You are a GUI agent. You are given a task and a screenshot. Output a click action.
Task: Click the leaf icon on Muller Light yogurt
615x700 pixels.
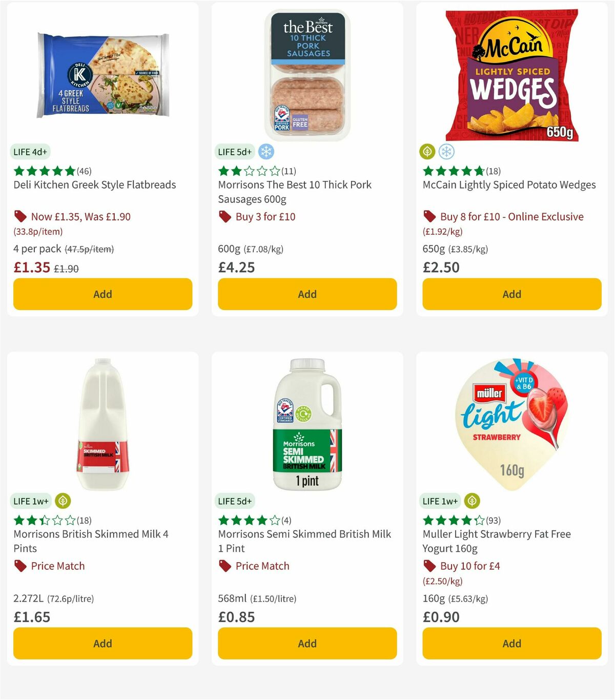click(471, 501)
